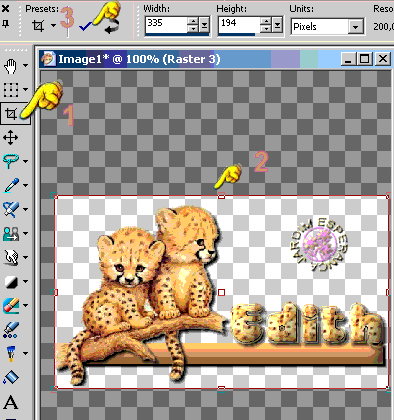394x420 pixels.
Task: Select the Clone brush tool
Action: (x=11, y=233)
